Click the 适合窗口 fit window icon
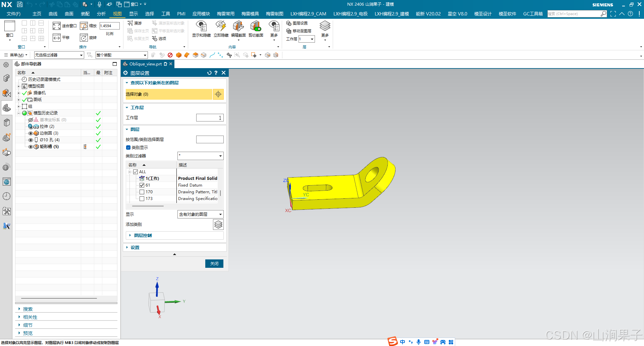The width and height of the screenshot is (644, 346). [x=57, y=26]
